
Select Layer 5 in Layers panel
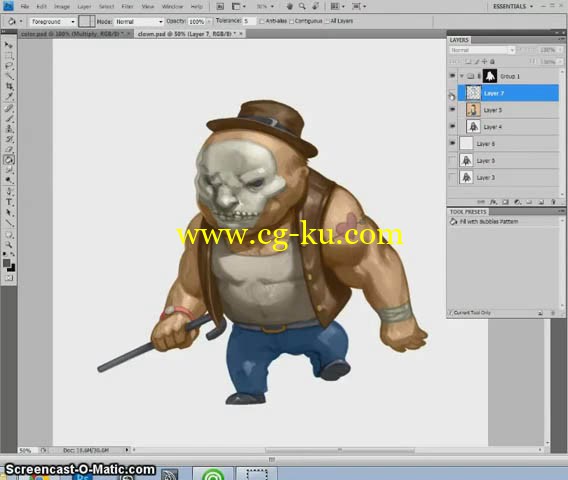coord(508,110)
